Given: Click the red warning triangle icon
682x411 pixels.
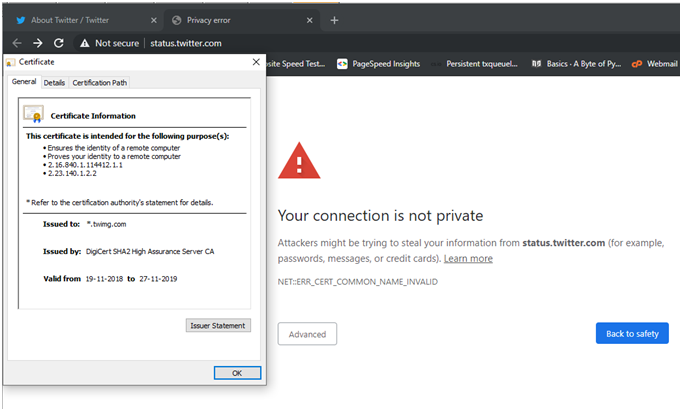Looking at the screenshot, I should [299, 160].
